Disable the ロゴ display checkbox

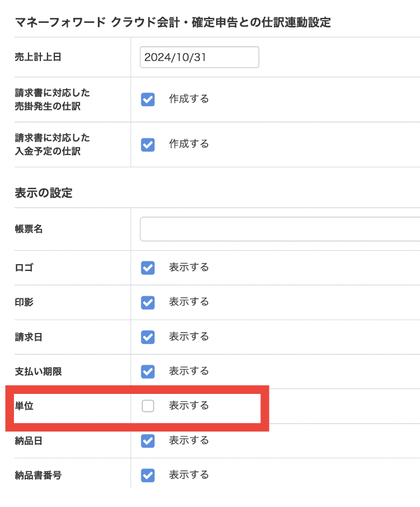[148, 268]
